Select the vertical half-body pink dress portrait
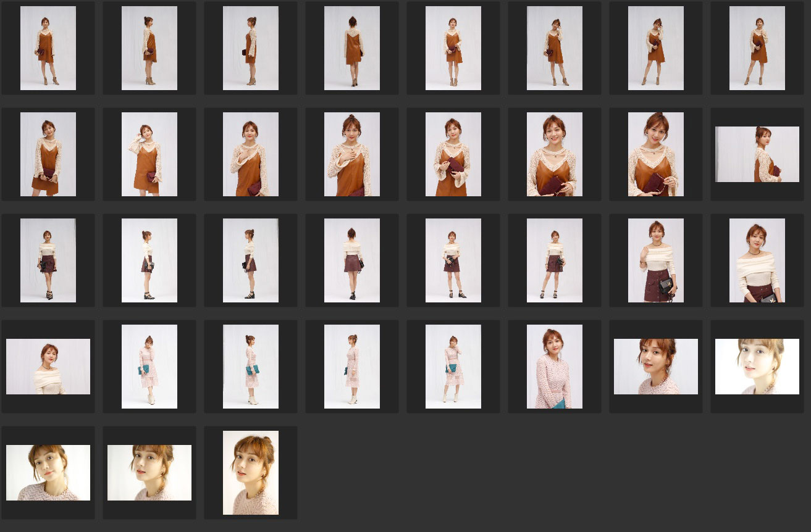Screen dimensions: 811x532 pos(554,367)
